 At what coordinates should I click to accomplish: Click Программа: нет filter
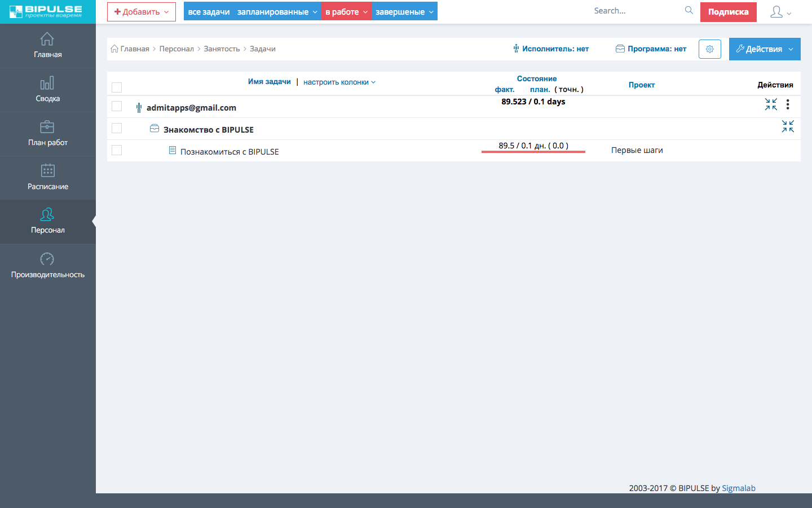651,49
